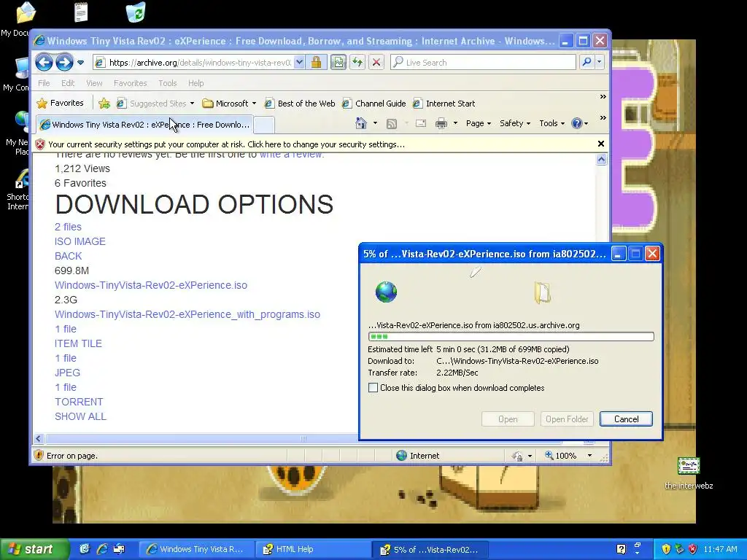Open the Microsoft favorites folder

point(228,104)
